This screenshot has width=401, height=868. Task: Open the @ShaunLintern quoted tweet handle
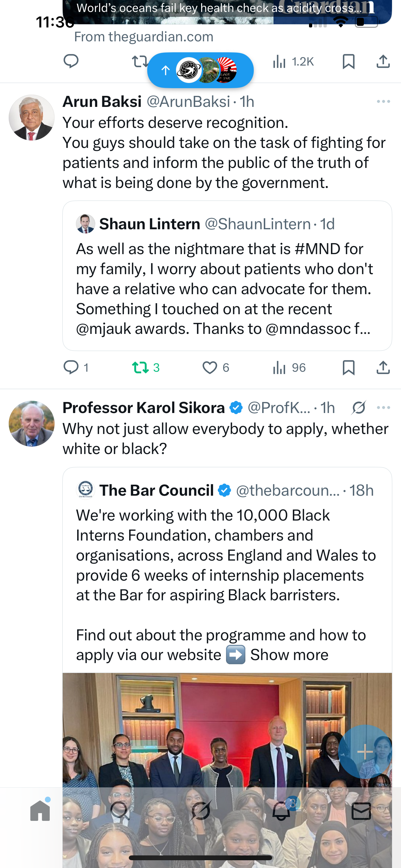click(258, 224)
